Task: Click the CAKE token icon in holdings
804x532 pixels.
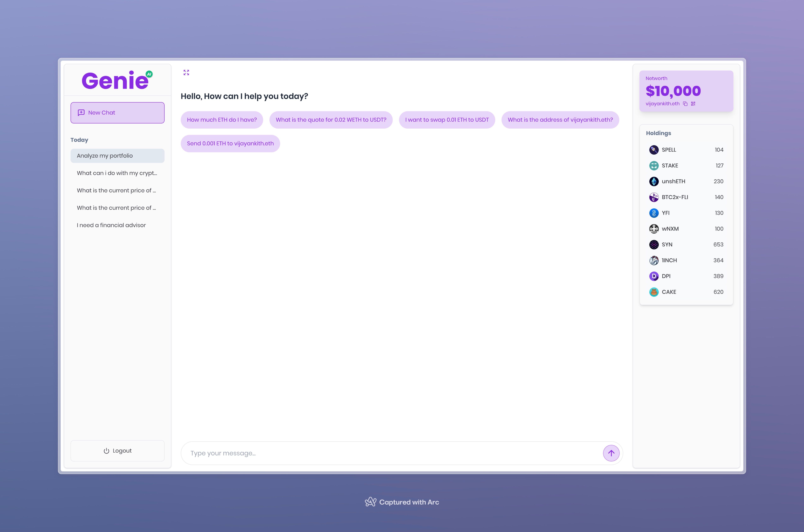Action: [x=653, y=292]
